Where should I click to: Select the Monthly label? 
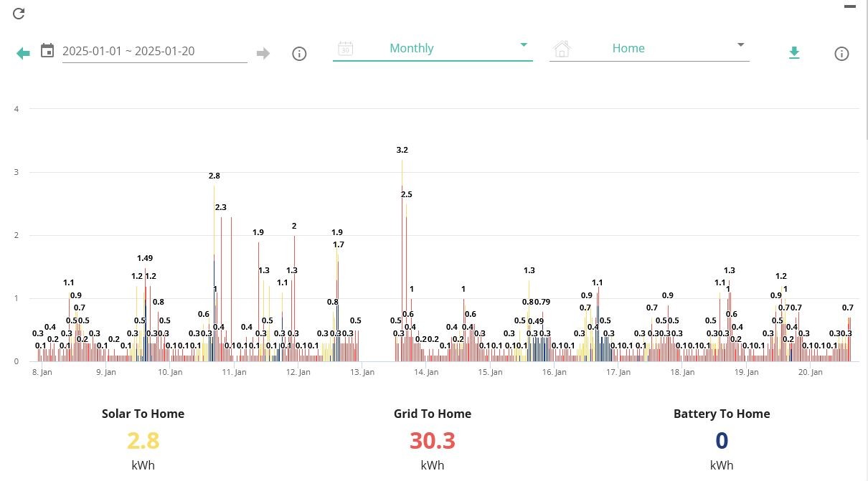point(412,48)
